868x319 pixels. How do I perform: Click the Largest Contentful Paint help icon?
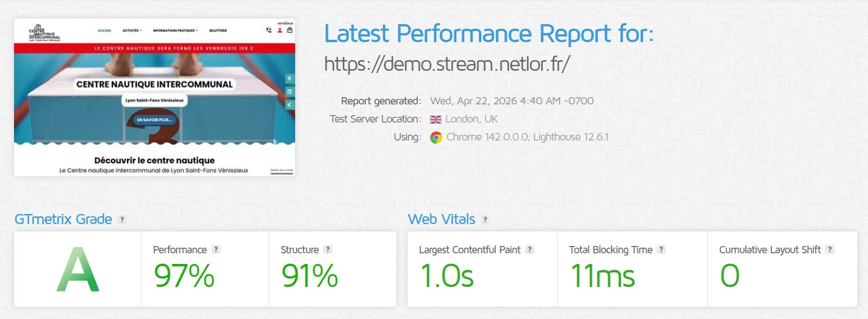[530, 250]
